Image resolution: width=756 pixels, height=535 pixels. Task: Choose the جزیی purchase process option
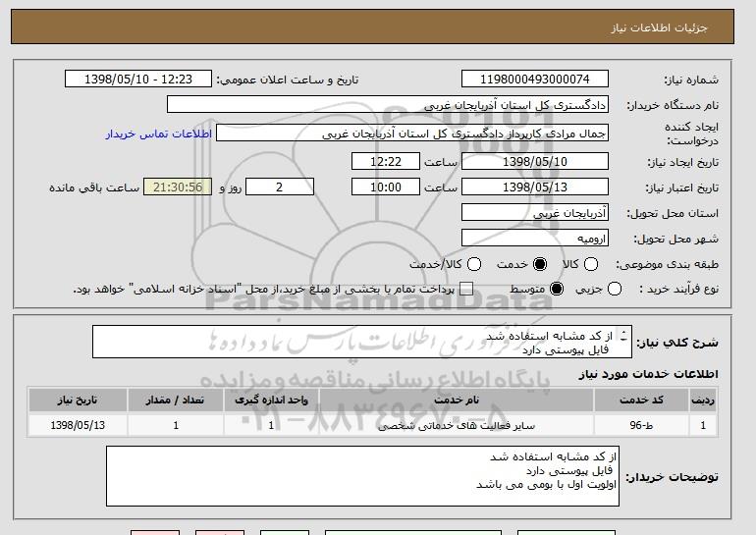615,290
